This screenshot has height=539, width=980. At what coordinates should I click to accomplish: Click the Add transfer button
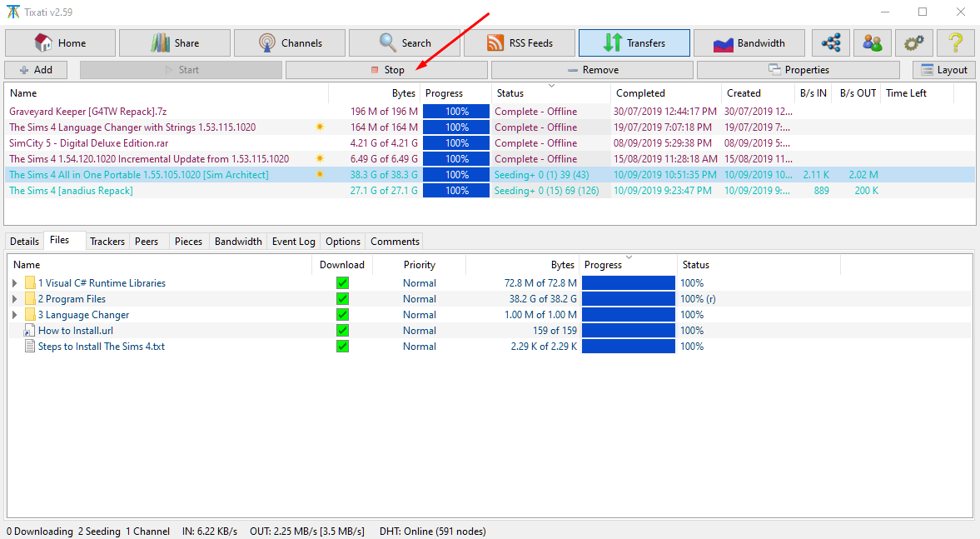tap(36, 70)
